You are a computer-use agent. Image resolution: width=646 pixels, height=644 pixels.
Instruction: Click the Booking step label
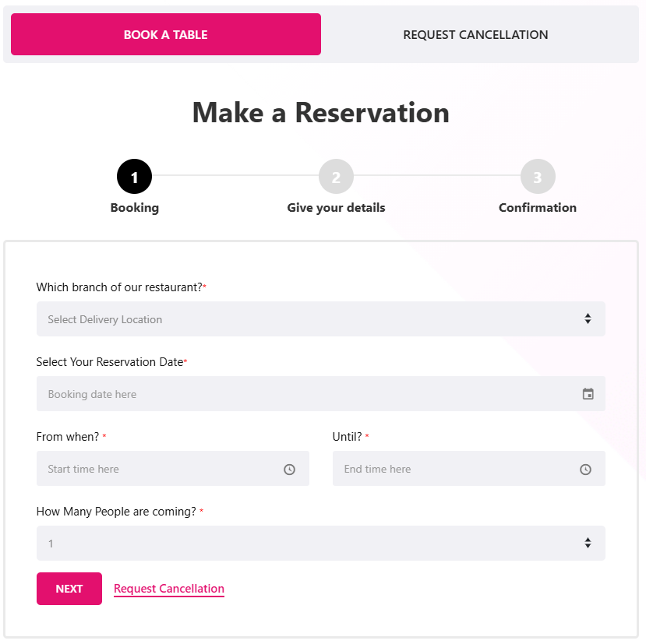point(134,208)
